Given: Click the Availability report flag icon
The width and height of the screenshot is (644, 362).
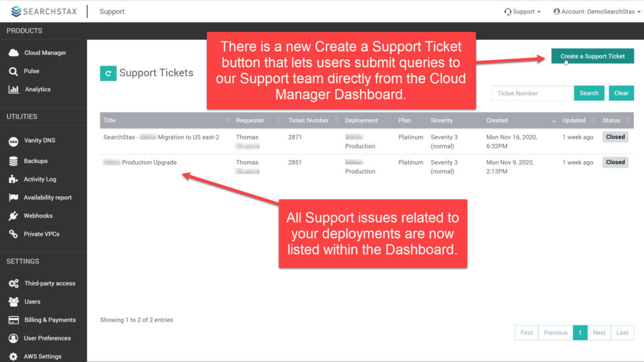Looking at the screenshot, I should [x=13, y=197].
